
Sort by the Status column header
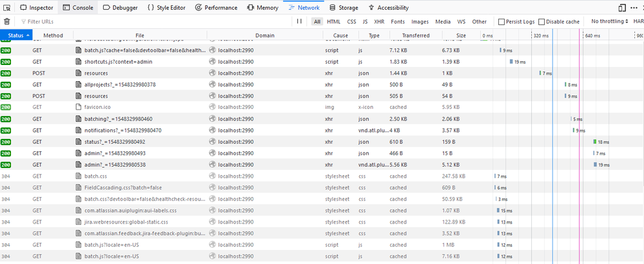click(x=16, y=35)
